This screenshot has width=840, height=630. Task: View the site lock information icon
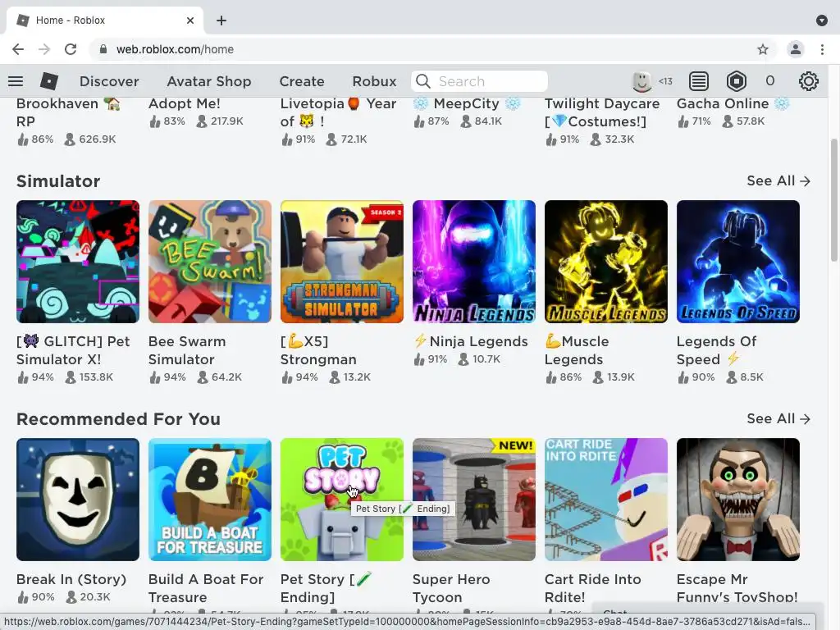[x=103, y=49]
